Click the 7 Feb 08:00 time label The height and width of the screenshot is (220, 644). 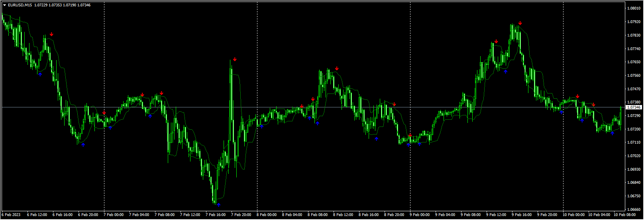pyautogui.click(x=165, y=215)
